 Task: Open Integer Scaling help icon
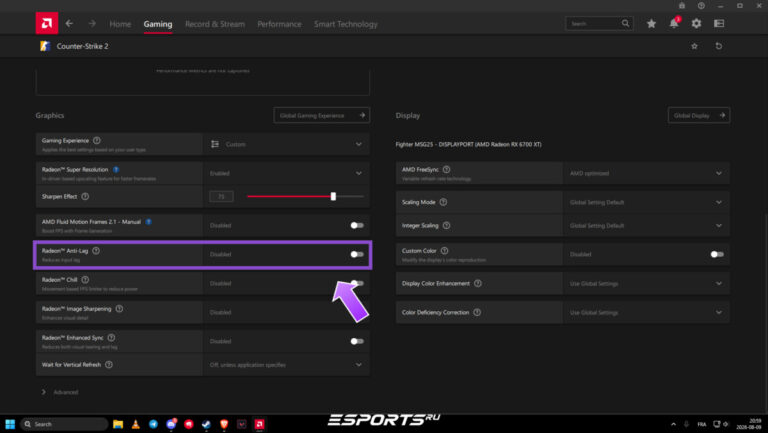446,225
